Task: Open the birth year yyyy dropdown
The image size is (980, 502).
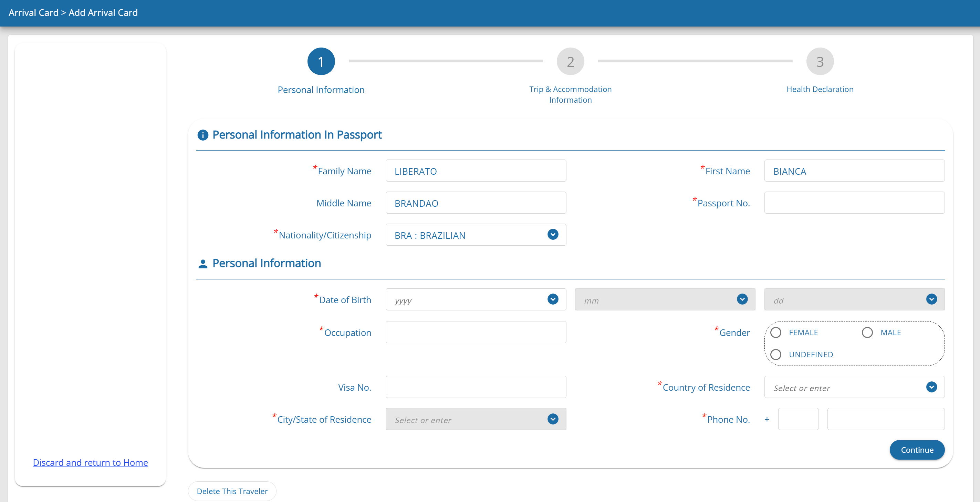Action: [x=476, y=299]
